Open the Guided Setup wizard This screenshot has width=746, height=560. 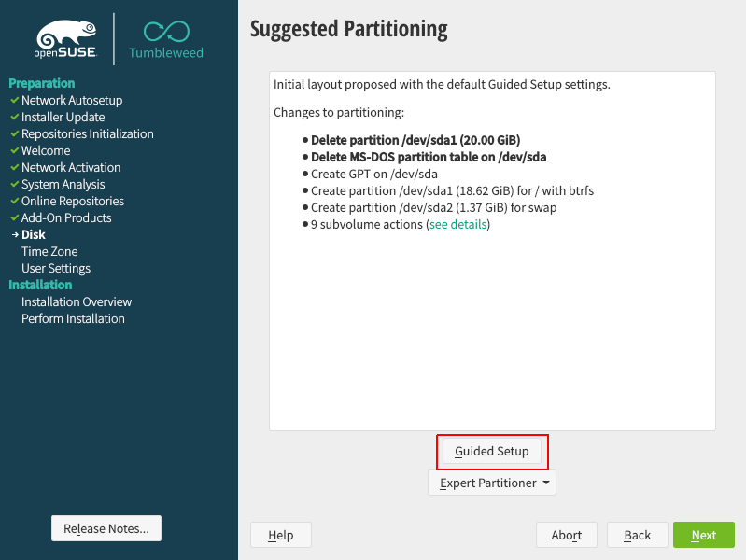[x=492, y=452]
